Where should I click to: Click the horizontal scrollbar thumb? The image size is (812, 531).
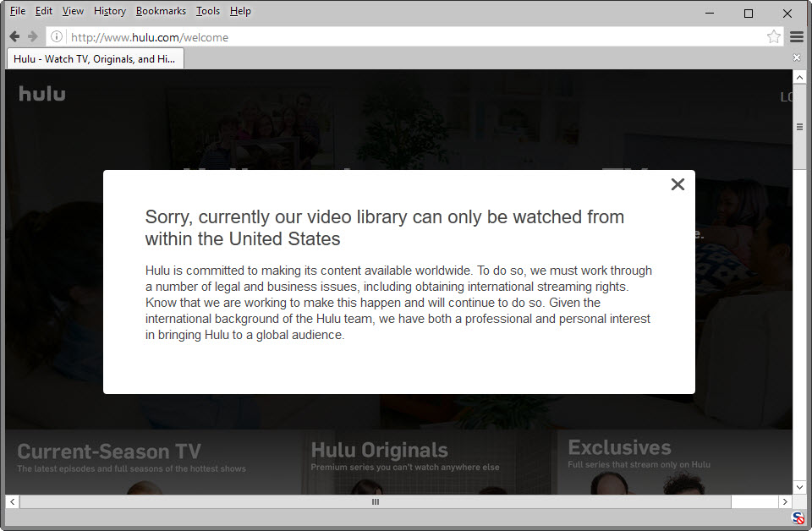376,501
